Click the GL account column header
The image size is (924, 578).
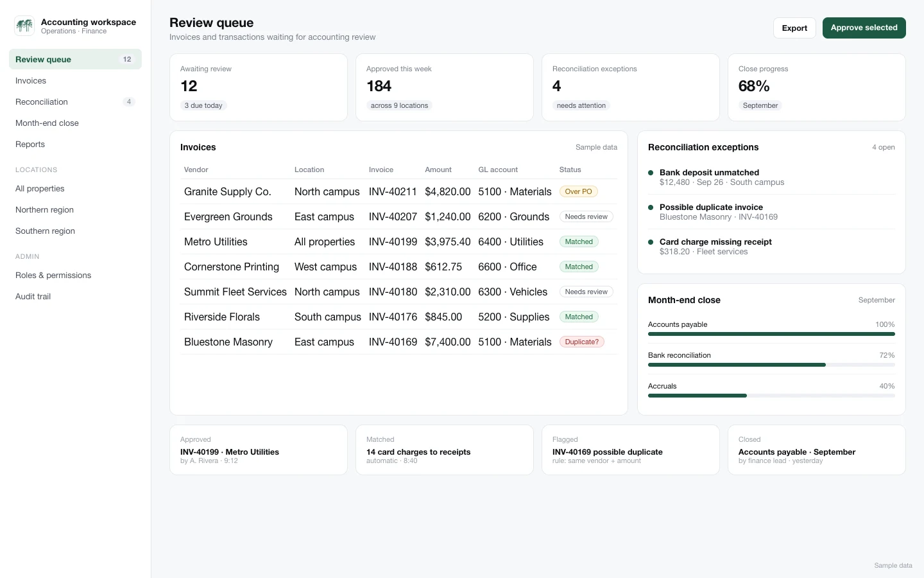[x=498, y=170]
